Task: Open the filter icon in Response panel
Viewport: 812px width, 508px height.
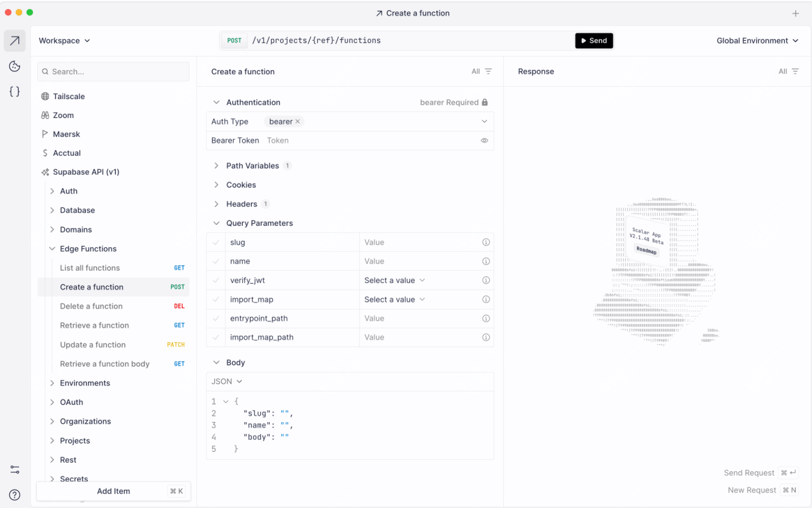Action: [x=795, y=72]
